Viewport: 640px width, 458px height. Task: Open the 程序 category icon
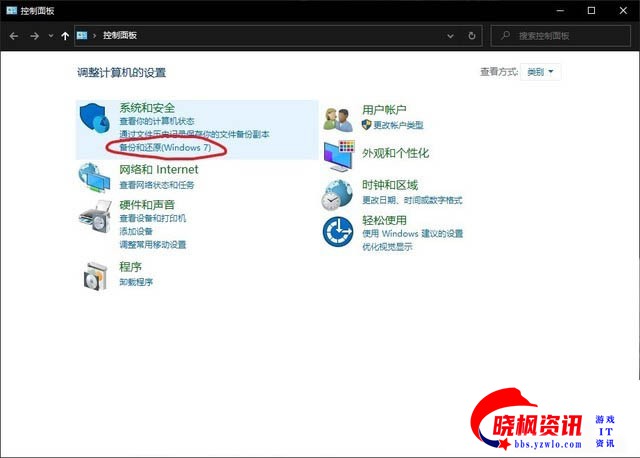click(x=96, y=274)
